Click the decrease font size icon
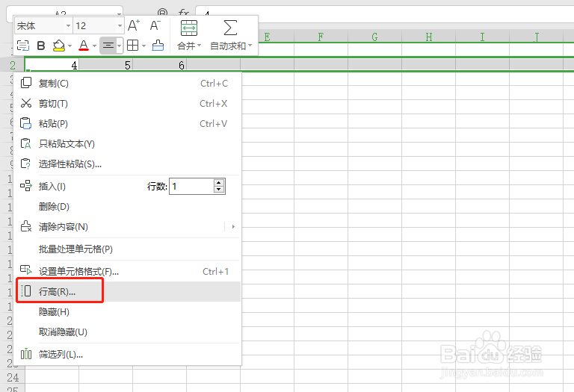Viewport: 574px width, 392px height. 155,25
